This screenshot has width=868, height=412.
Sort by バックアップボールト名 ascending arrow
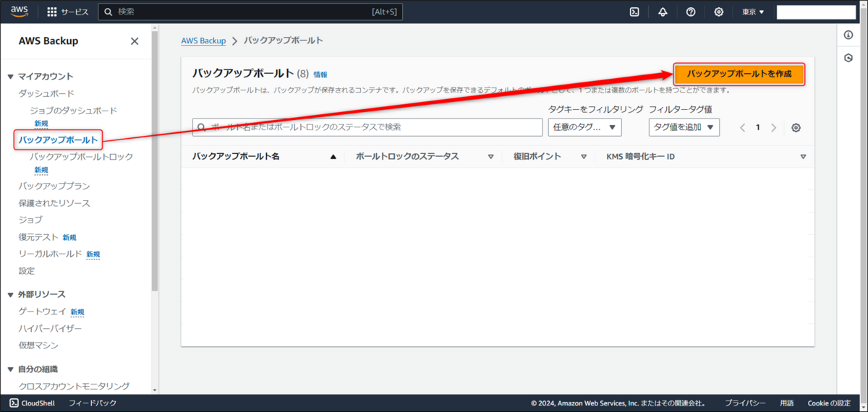coord(333,157)
